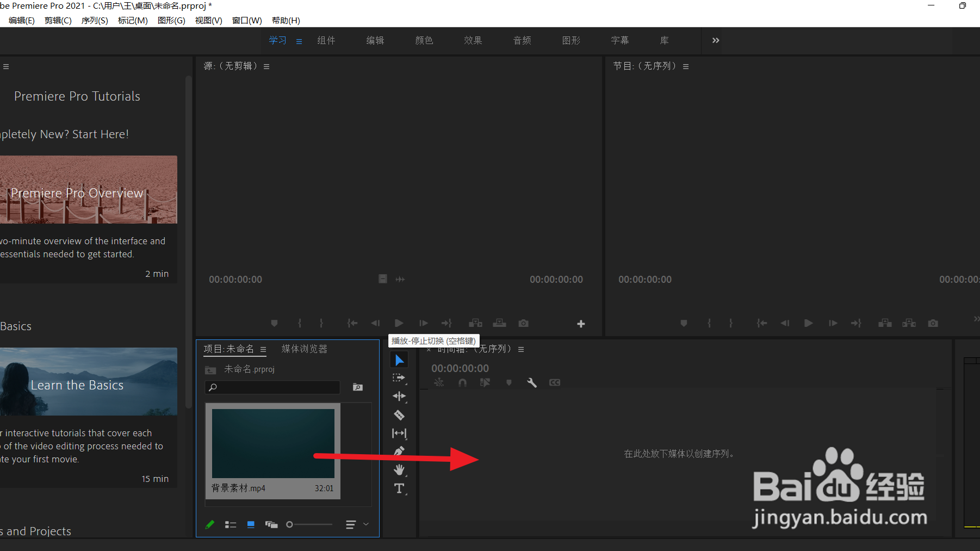The image size is (980, 551).
Task: Go to In point in program monitor
Action: point(762,323)
